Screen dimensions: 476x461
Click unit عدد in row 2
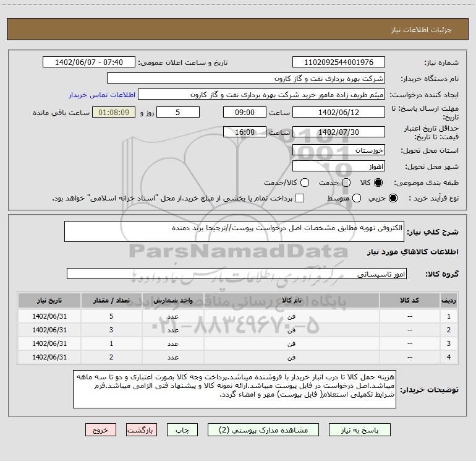point(172,330)
